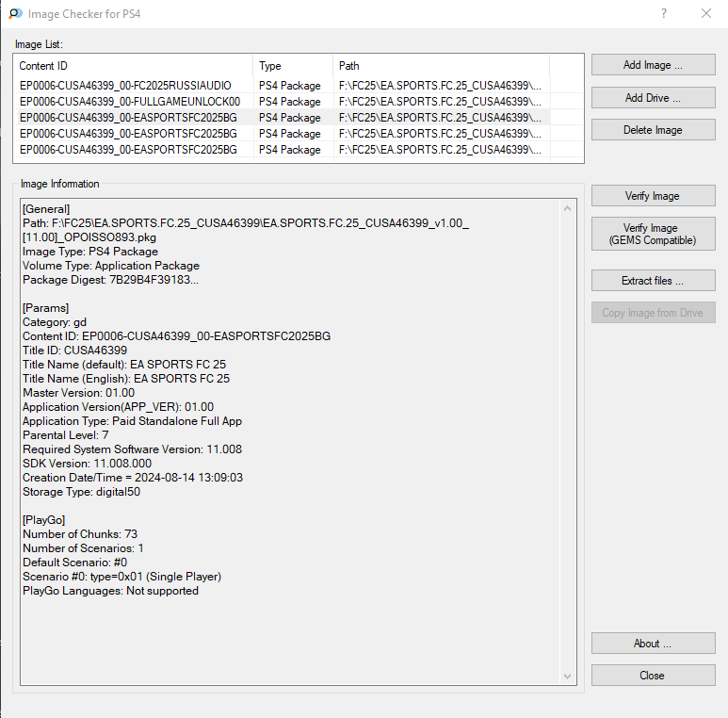
Task: Click the Verify Image button
Action: (653, 196)
